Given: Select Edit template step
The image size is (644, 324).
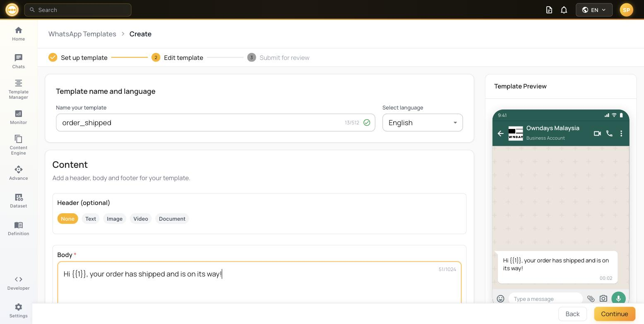Looking at the screenshot, I should [x=177, y=57].
